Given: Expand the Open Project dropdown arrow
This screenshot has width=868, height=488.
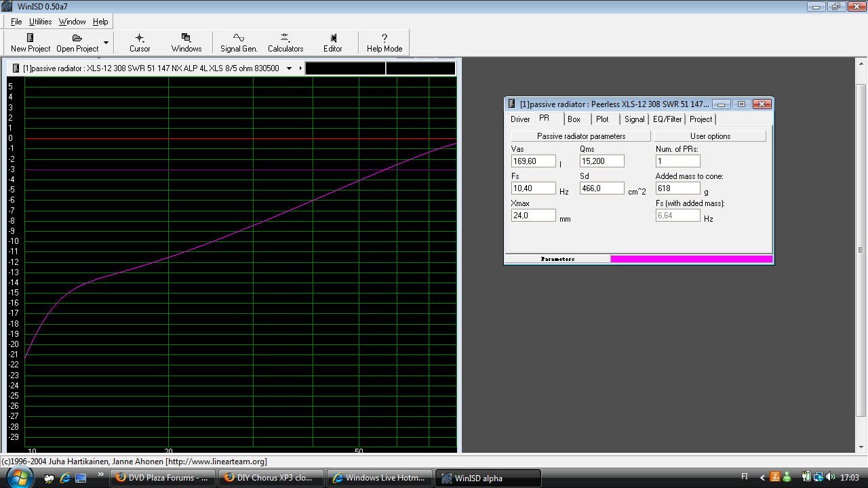Looking at the screenshot, I should 106,43.
